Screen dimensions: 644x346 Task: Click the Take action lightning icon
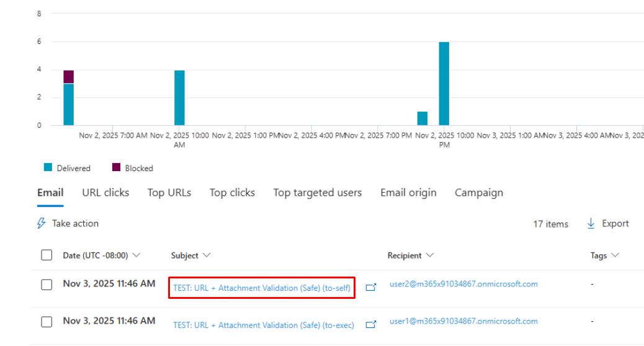tap(42, 224)
